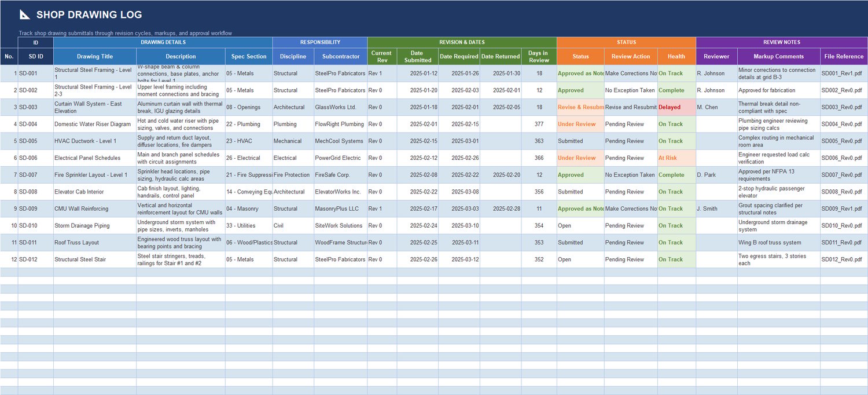This screenshot has width=868, height=395.
Task: Click the Date Required column header
Action: click(x=459, y=56)
